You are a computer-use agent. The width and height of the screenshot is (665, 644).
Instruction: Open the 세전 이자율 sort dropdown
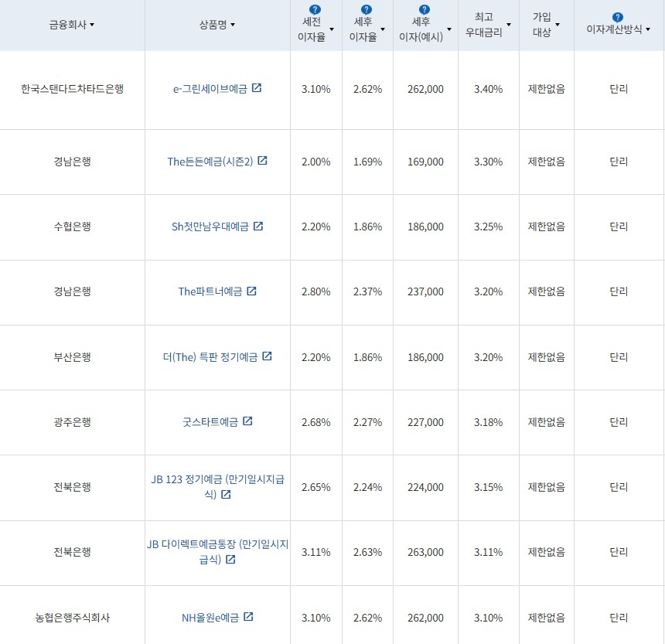tap(333, 31)
